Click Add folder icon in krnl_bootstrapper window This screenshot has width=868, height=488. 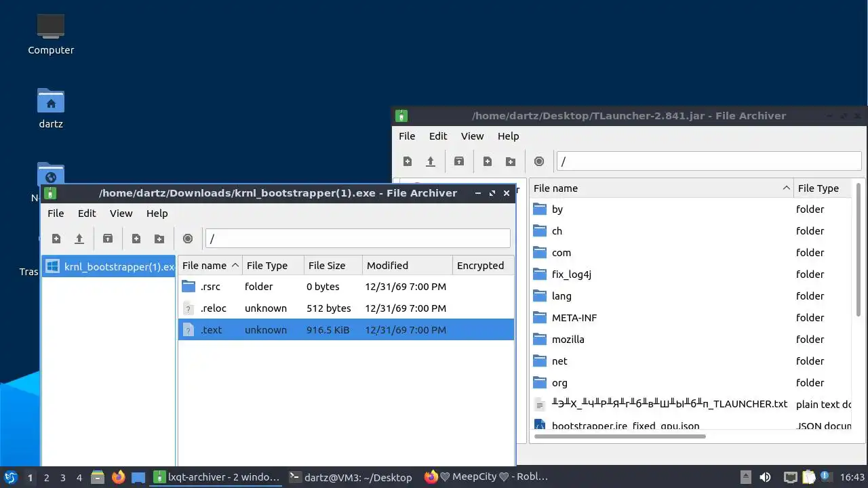[159, 239]
